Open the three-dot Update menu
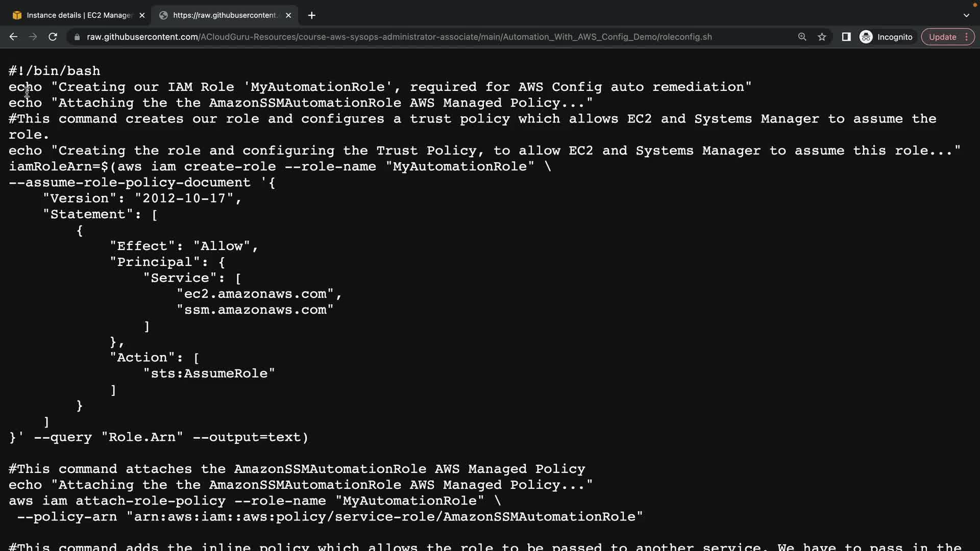 click(966, 37)
